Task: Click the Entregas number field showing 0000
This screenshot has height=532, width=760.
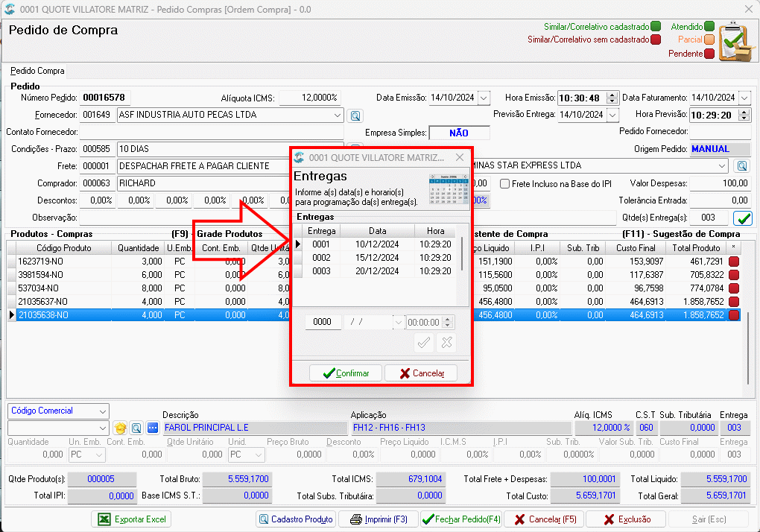Action: coord(323,322)
